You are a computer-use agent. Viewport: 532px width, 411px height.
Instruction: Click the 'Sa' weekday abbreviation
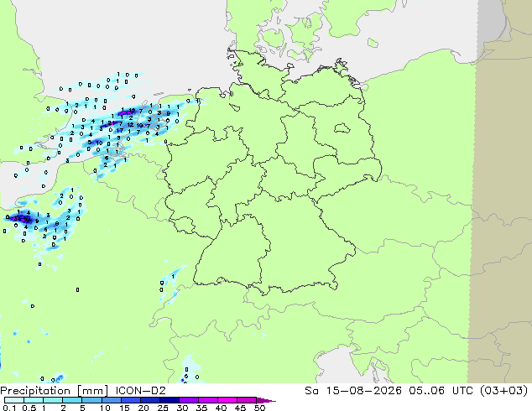coord(312,391)
